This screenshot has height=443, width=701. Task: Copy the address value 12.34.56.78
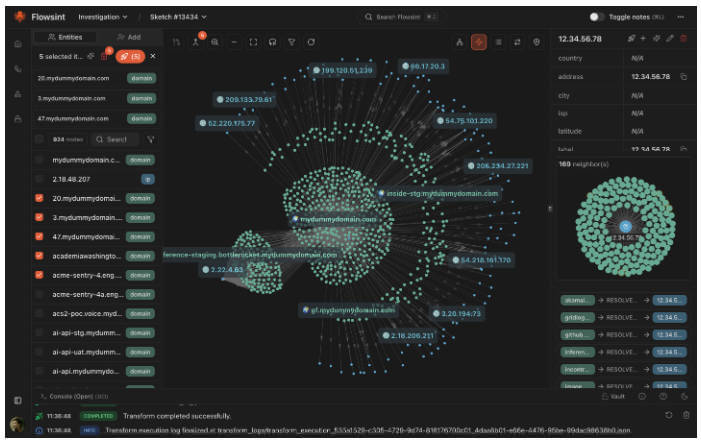click(684, 77)
